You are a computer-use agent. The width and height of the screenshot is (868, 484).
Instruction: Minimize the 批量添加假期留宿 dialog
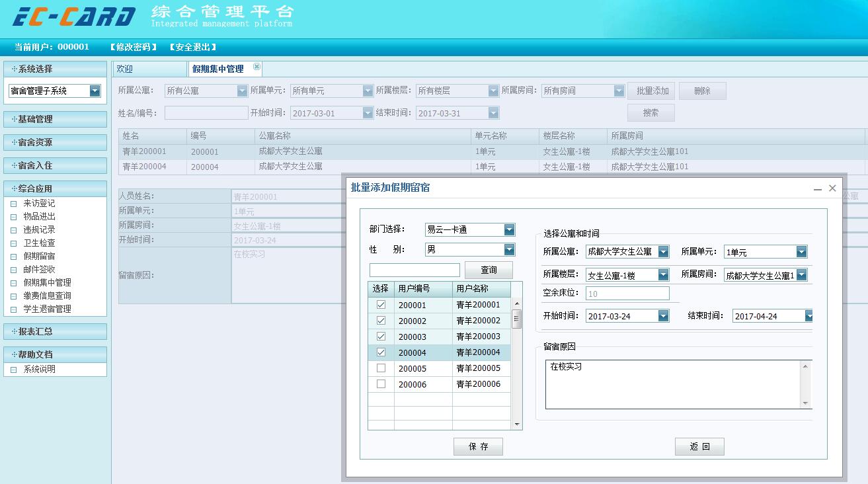[818, 189]
